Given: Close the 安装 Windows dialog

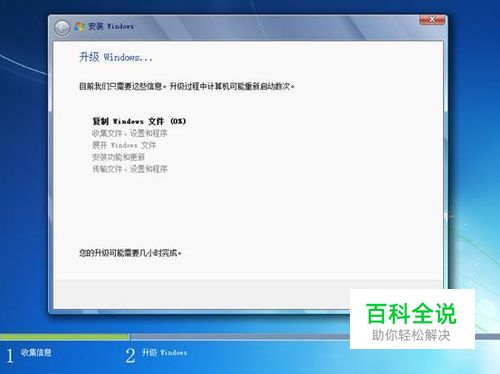Looking at the screenshot, I should point(432,20).
